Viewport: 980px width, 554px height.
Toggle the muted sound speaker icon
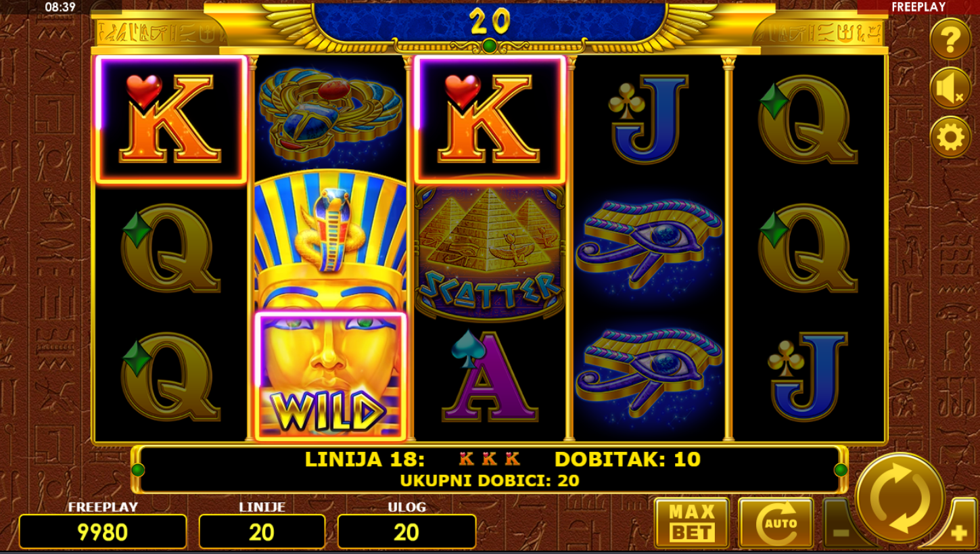(x=950, y=89)
